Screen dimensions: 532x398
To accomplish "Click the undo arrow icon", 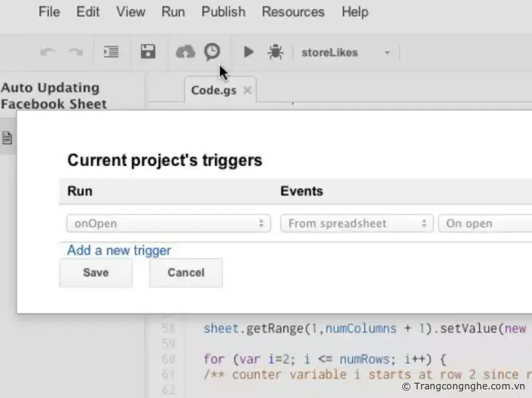I will pos(48,52).
